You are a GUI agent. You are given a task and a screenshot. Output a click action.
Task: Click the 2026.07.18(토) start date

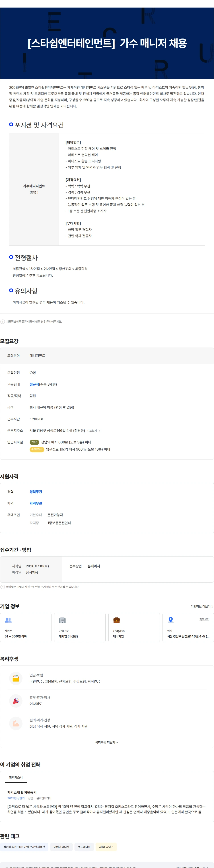click(x=37, y=566)
